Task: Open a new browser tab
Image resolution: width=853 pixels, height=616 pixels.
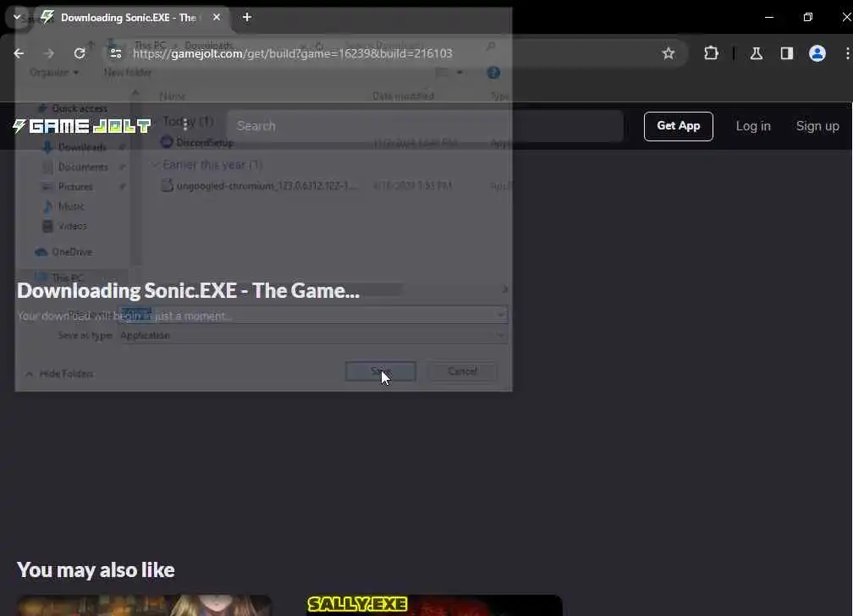Action: (x=247, y=18)
